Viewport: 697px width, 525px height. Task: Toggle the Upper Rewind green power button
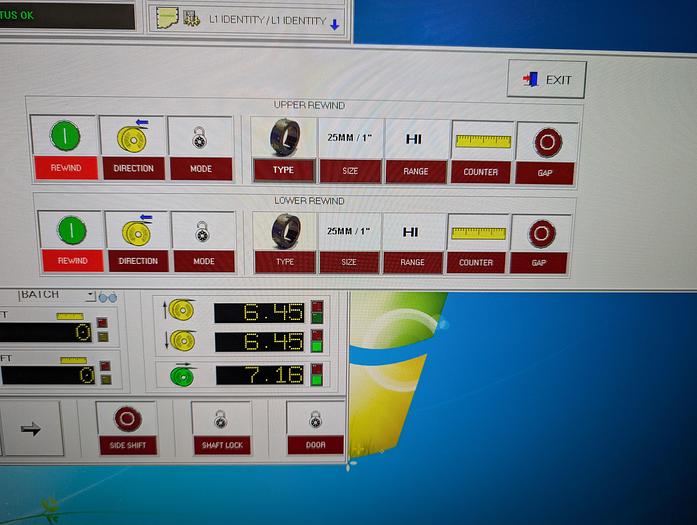(x=64, y=135)
